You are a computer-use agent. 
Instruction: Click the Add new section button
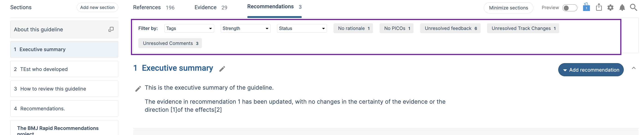[x=97, y=8]
